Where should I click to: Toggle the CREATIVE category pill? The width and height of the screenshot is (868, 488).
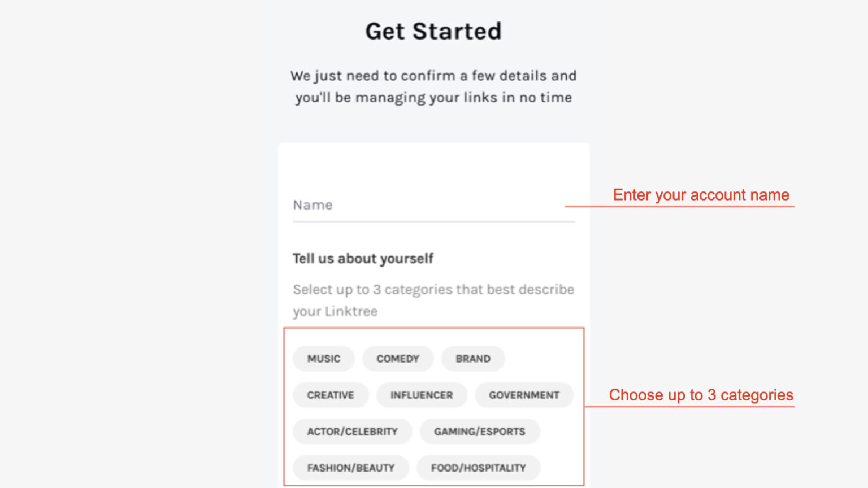click(x=331, y=395)
